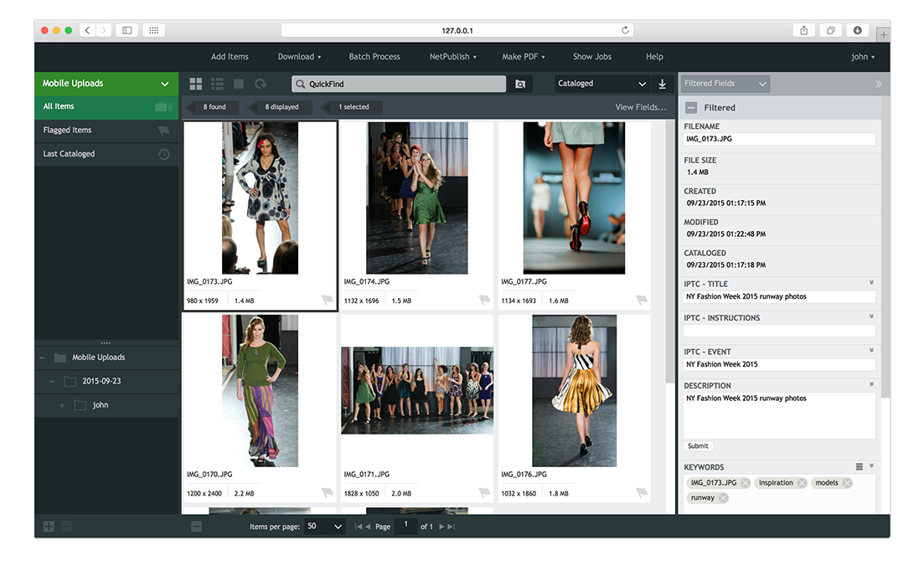Flag image IMG_0177.JPG

(x=642, y=300)
